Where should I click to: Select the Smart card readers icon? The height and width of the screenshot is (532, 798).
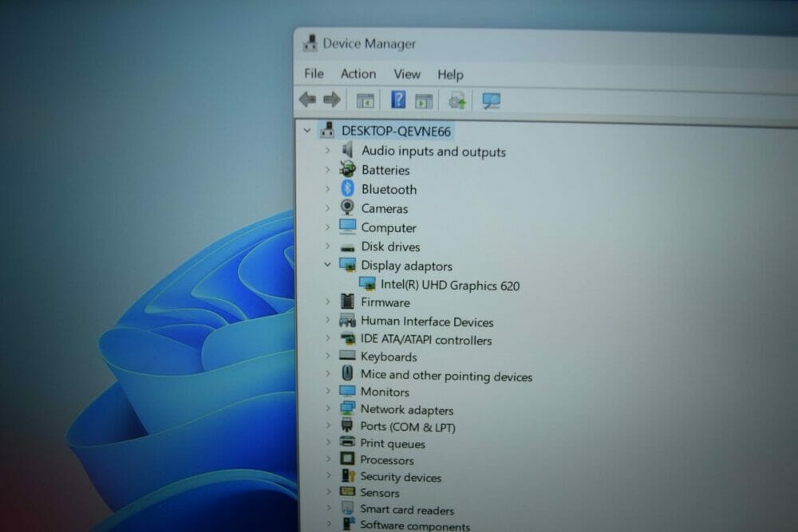(348, 508)
